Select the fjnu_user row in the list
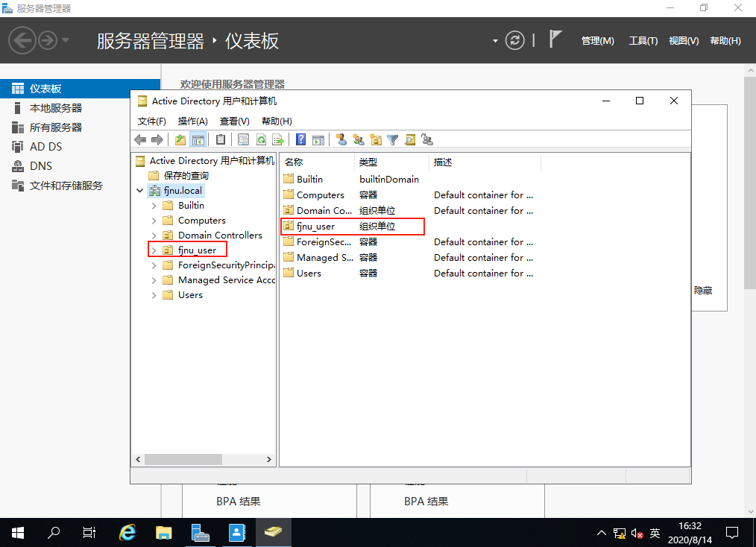Viewport: 756px width, 547px height. pos(353,227)
